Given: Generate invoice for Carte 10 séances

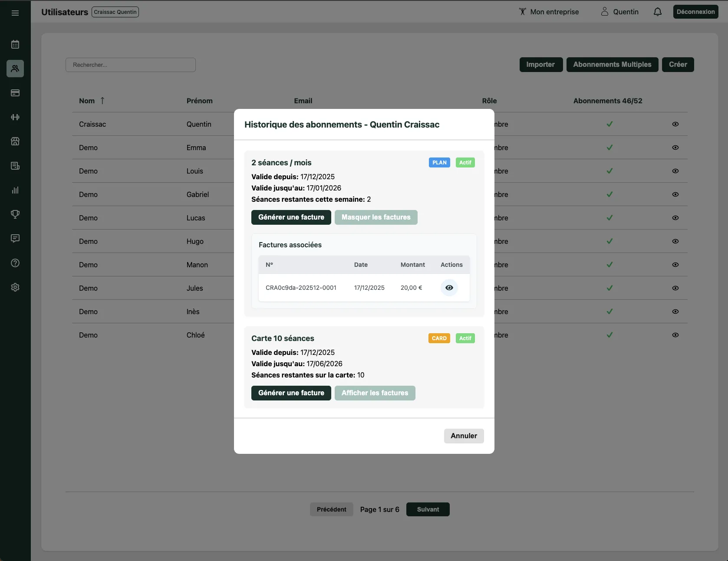Looking at the screenshot, I should tap(291, 393).
